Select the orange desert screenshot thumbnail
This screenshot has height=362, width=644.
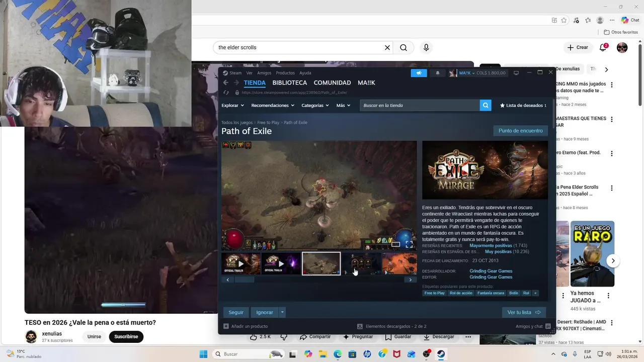399,263
